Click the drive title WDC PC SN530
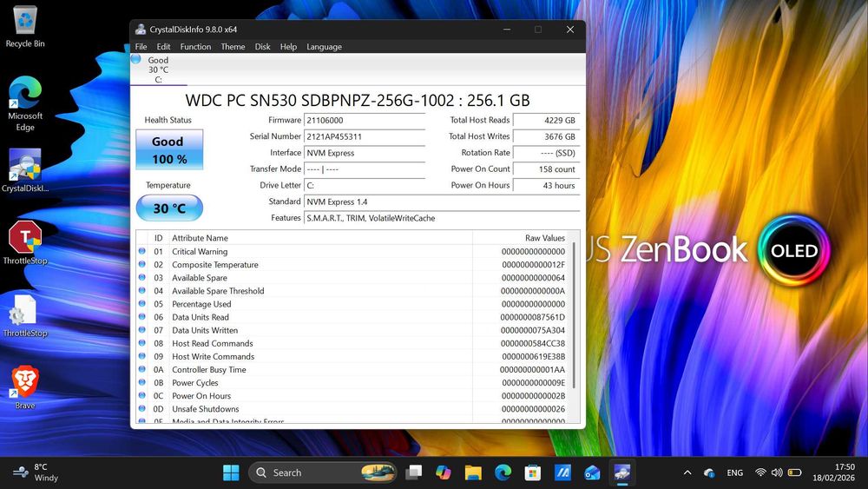Image resolution: width=868 pixels, height=489 pixels. [x=358, y=100]
